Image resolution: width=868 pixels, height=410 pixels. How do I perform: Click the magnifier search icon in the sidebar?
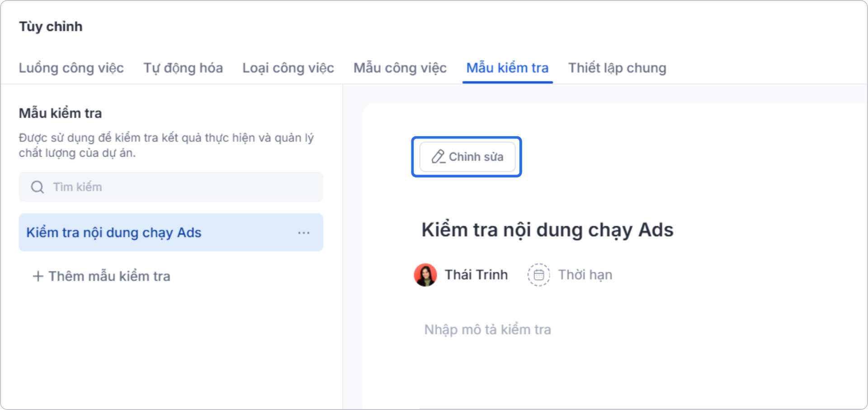click(x=37, y=187)
